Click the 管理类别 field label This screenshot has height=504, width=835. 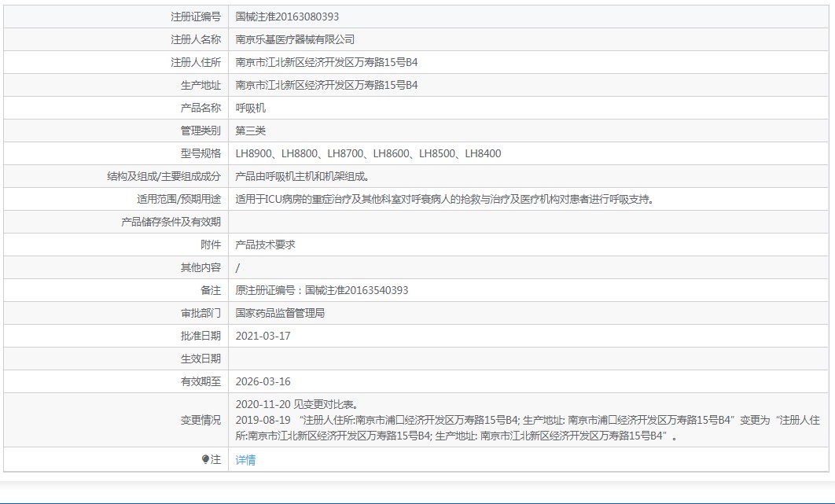coord(200,131)
